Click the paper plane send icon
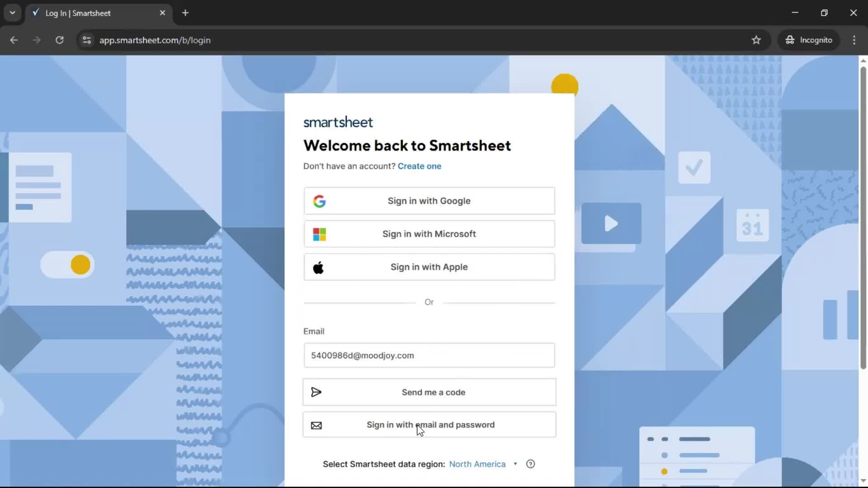This screenshot has width=868, height=488. [x=316, y=392]
